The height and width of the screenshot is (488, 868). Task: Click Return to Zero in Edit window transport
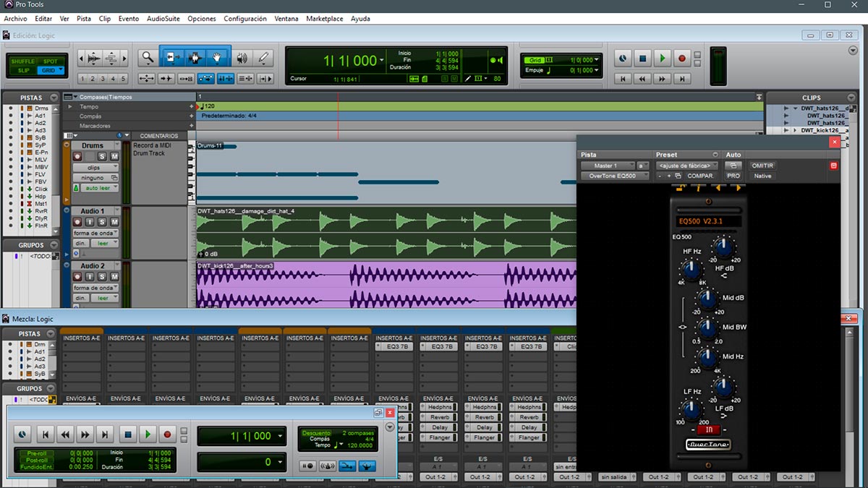[x=623, y=78]
